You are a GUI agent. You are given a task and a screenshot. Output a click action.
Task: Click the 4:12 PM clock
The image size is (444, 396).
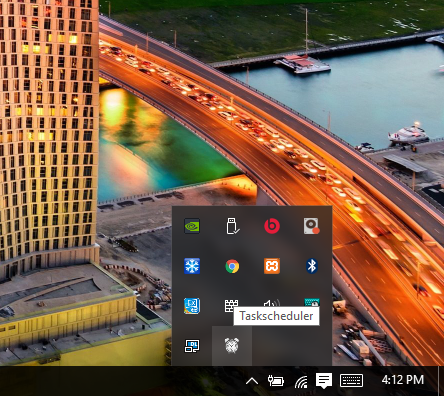(403, 380)
